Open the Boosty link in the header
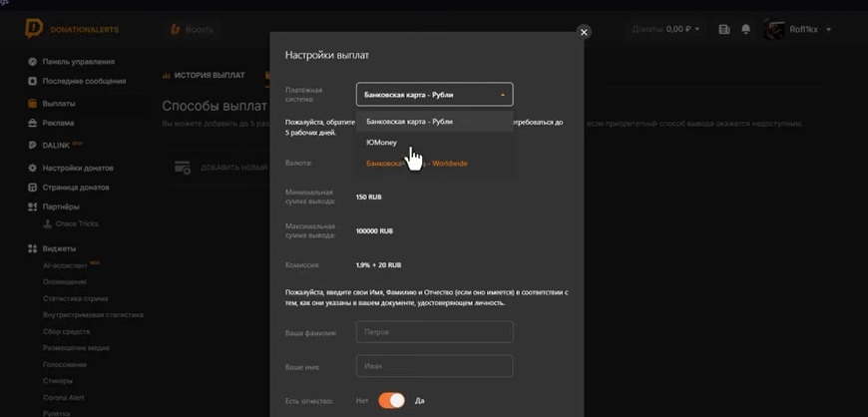The width and height of the screenshot is (868, 417). point(193,29)
